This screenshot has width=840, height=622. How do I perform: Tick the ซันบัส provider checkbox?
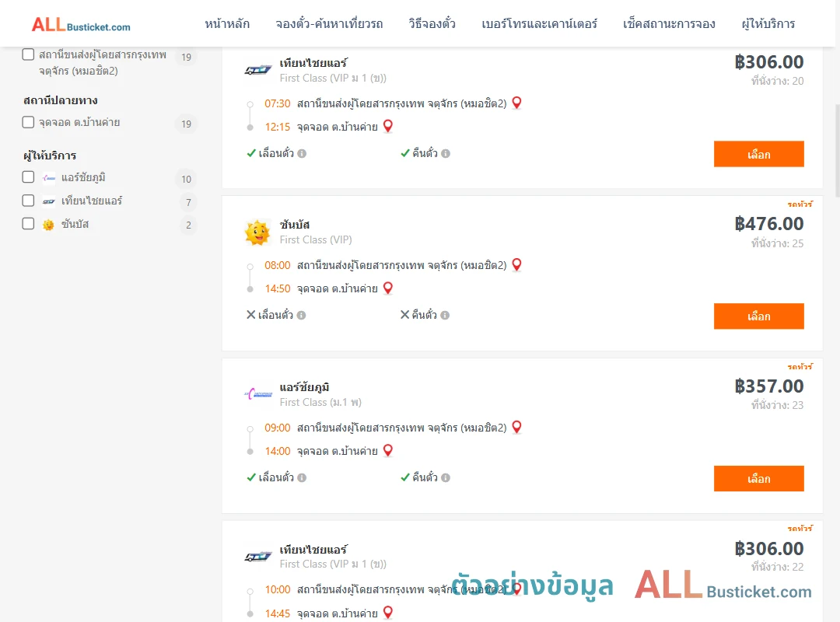(29, 223)
